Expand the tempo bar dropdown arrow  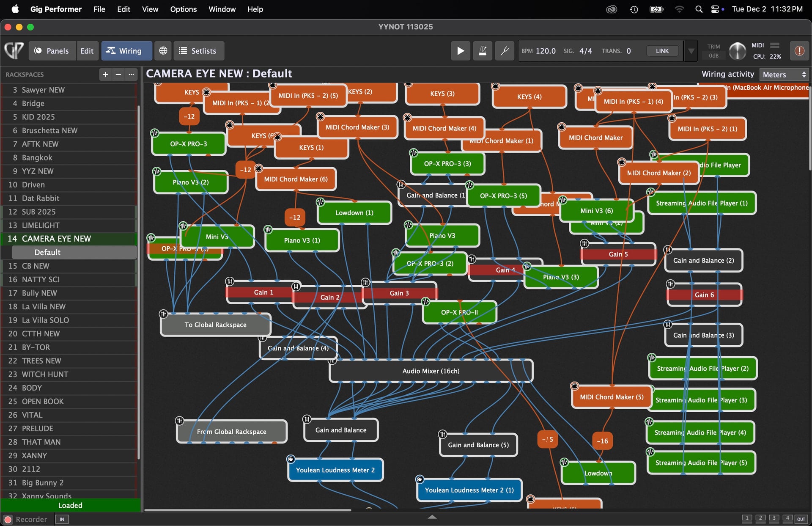[x=691, y=51]
